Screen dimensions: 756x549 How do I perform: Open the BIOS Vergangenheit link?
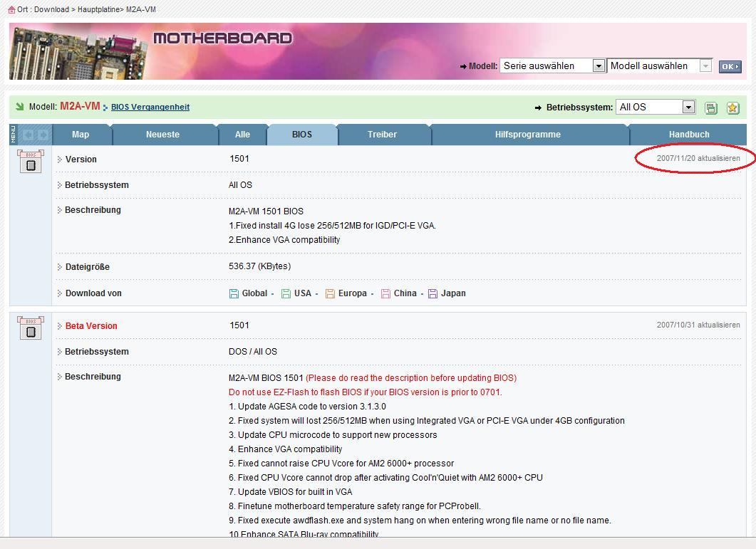pos(150,107)
